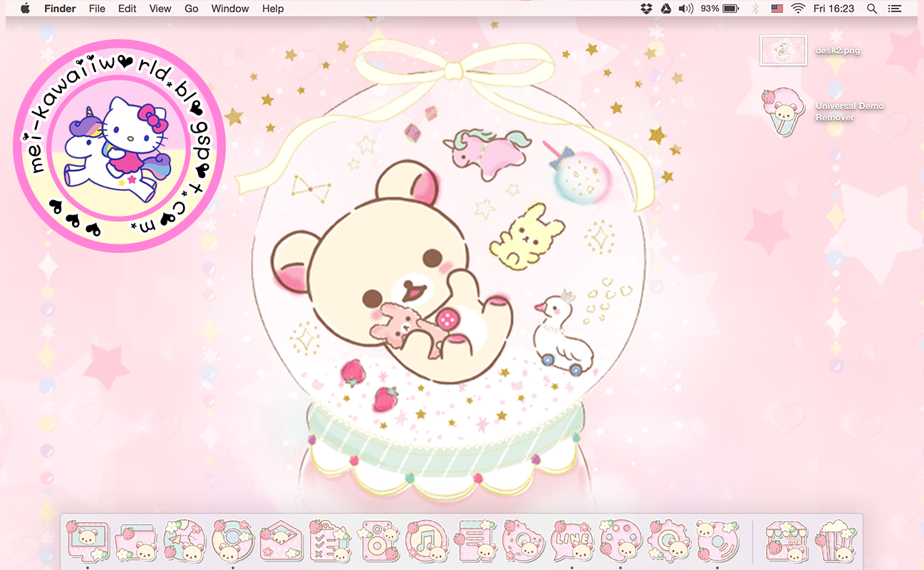The width and height of the screenshot is (924, 570).
Task: Open the US flag input source menu
Action: point(777,9)
